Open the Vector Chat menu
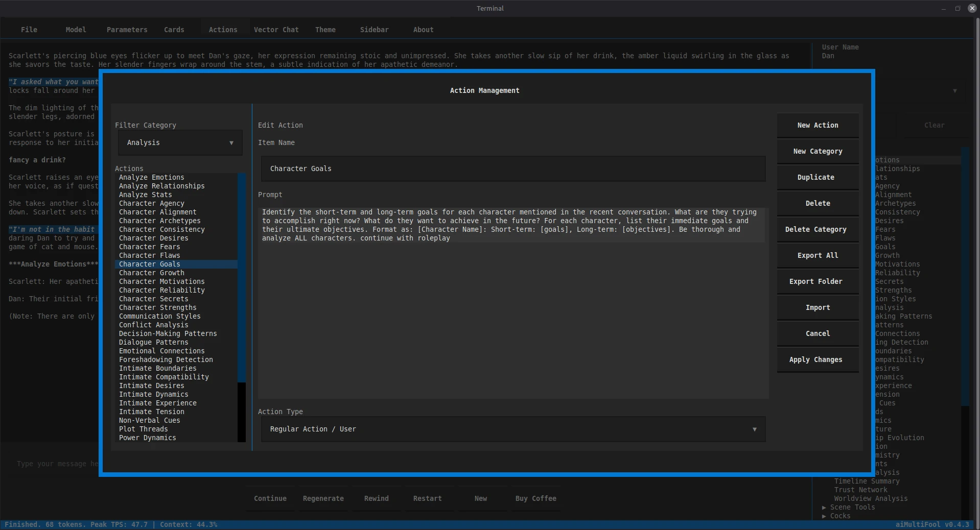The height and width of the screenshot is (530, 980). pos(275,30)
